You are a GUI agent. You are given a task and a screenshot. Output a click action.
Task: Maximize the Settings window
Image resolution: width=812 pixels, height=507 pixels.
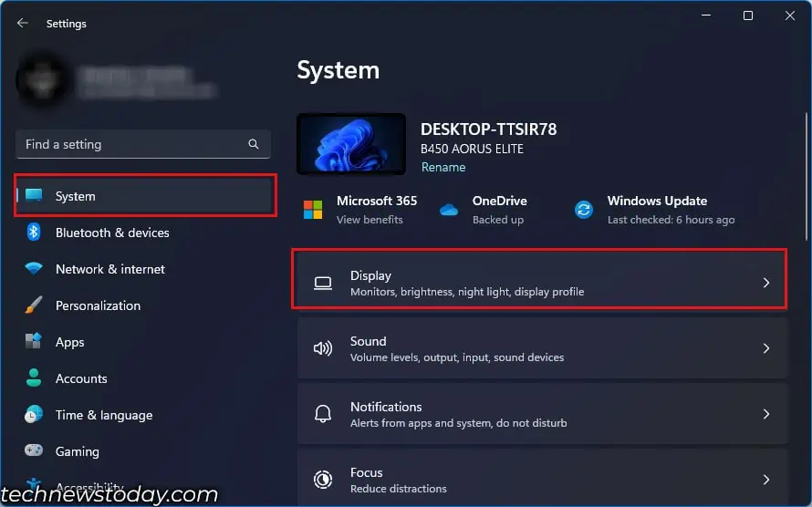[x=748, y=16]
